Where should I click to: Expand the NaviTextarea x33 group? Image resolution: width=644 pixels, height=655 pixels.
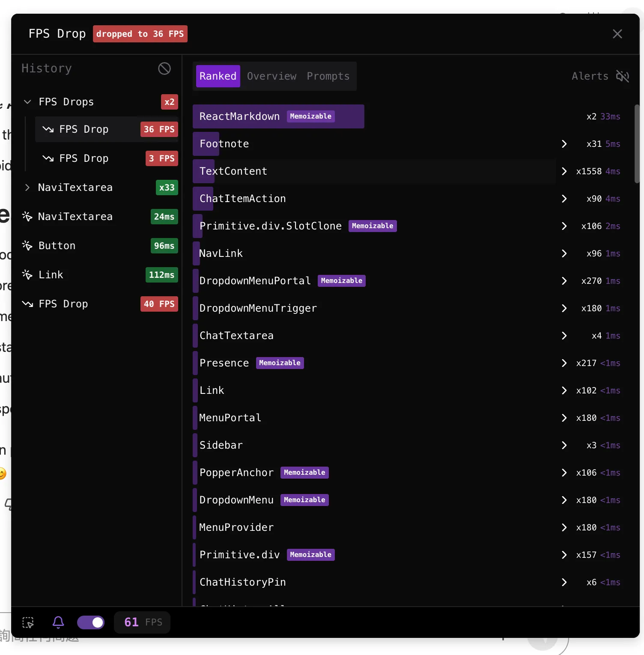tap(27, 188)
